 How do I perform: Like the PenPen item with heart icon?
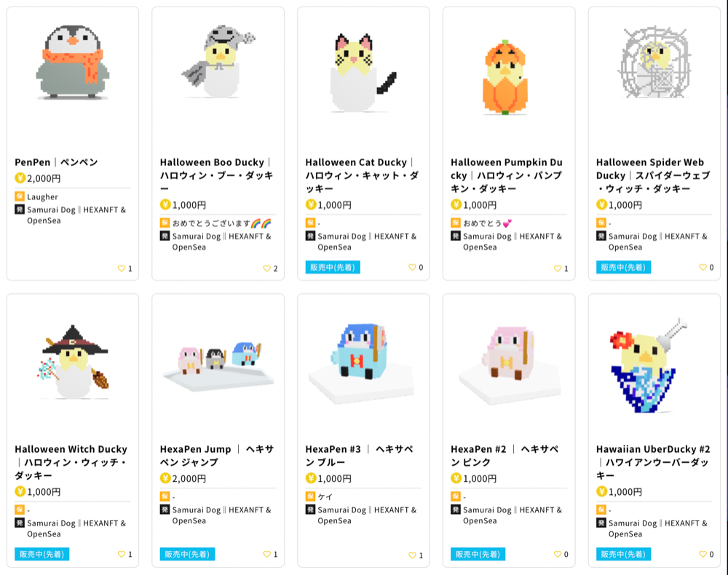[122, 269]
